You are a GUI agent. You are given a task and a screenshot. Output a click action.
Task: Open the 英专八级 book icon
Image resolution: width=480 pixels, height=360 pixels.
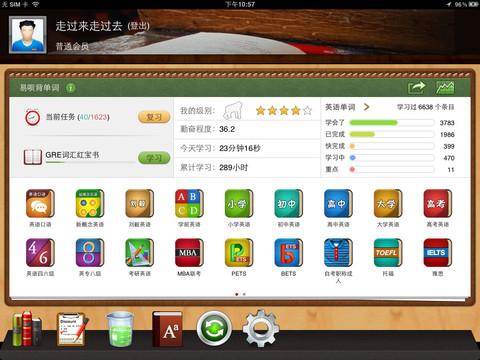tap(90, 252)
